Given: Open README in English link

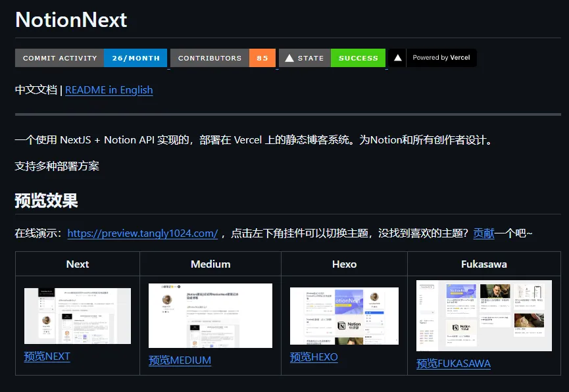Looking at the screenshot, I should coord(109,90).
